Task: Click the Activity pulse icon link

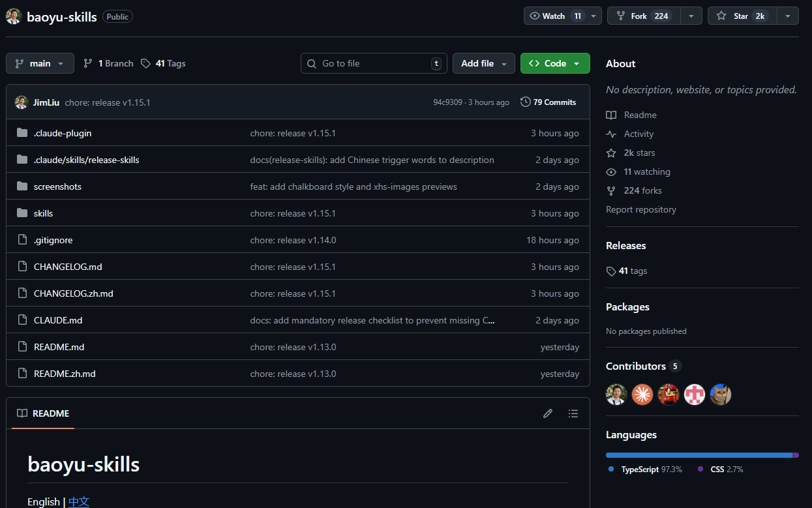Action: click(x=611, y=134)
